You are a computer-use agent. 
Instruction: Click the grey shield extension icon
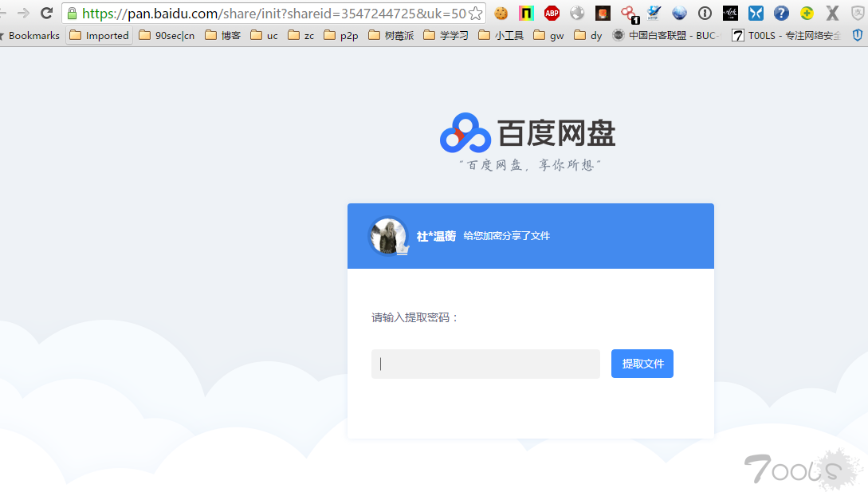coord(858,14)
